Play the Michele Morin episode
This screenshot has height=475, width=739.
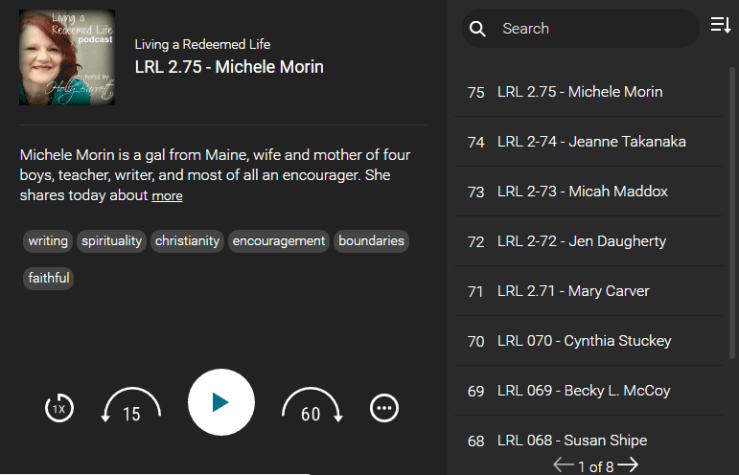click(x=221, y=402)
